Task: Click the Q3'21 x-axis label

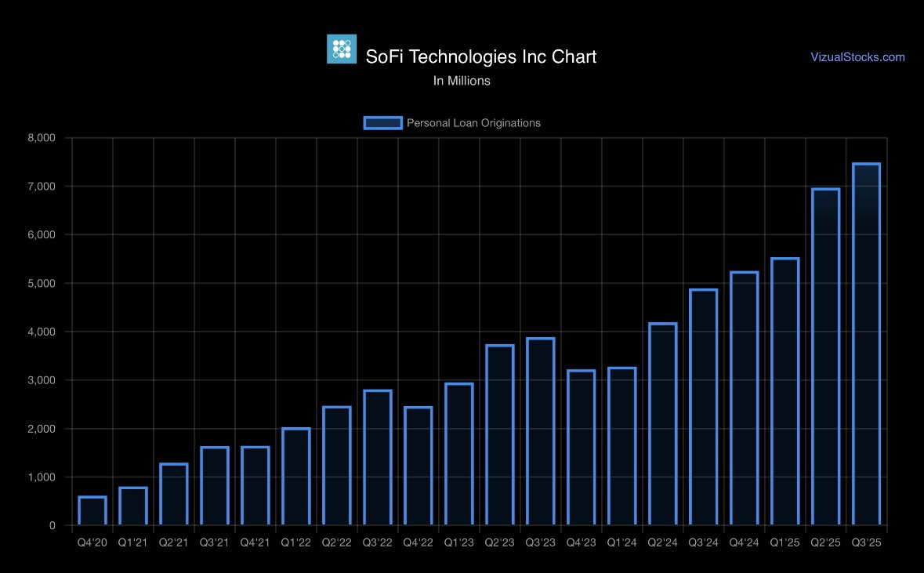Action: click(215, 542)
